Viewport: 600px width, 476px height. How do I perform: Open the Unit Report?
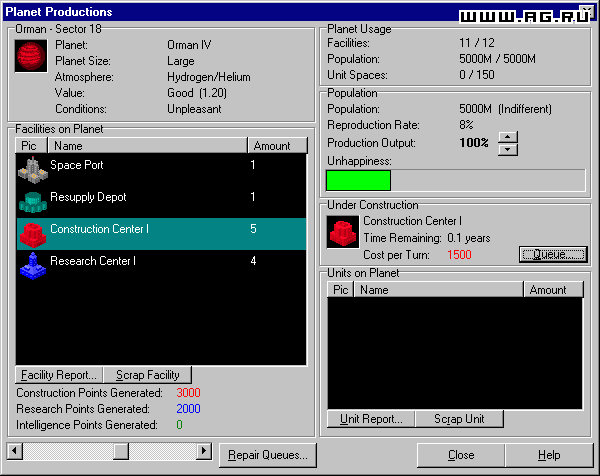371,419
